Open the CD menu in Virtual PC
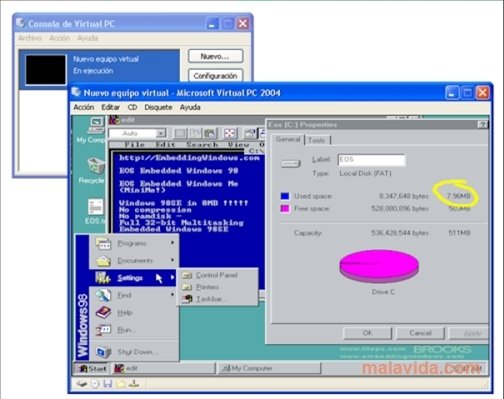 coord(132,107)
